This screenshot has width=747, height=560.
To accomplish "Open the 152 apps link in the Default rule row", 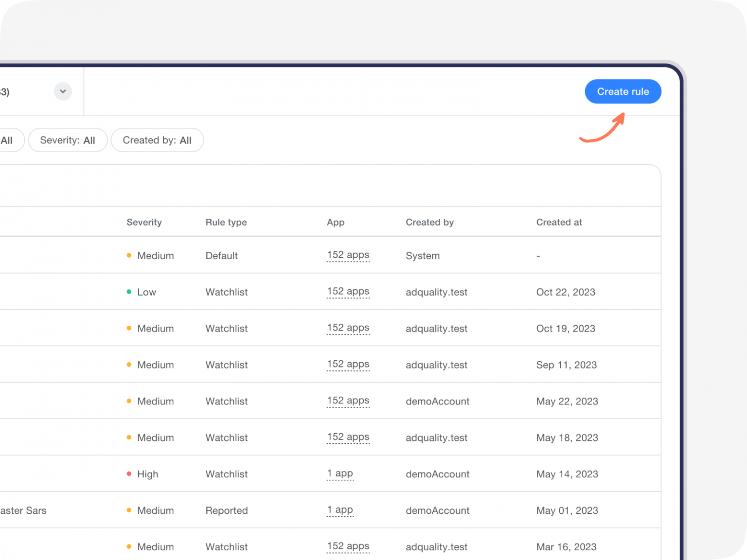I will pos(348,255).
